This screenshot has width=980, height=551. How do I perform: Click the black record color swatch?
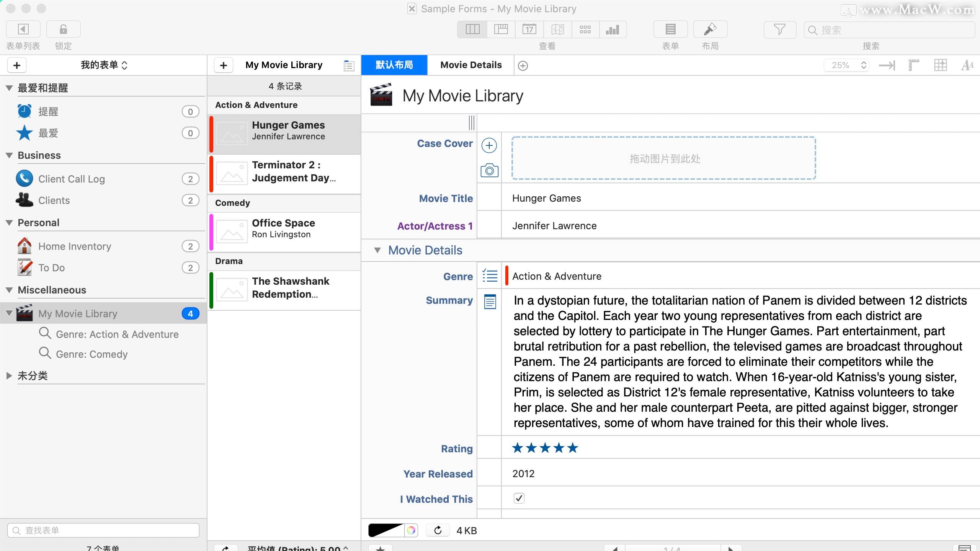pyautogui.click(x=386, y=530)
